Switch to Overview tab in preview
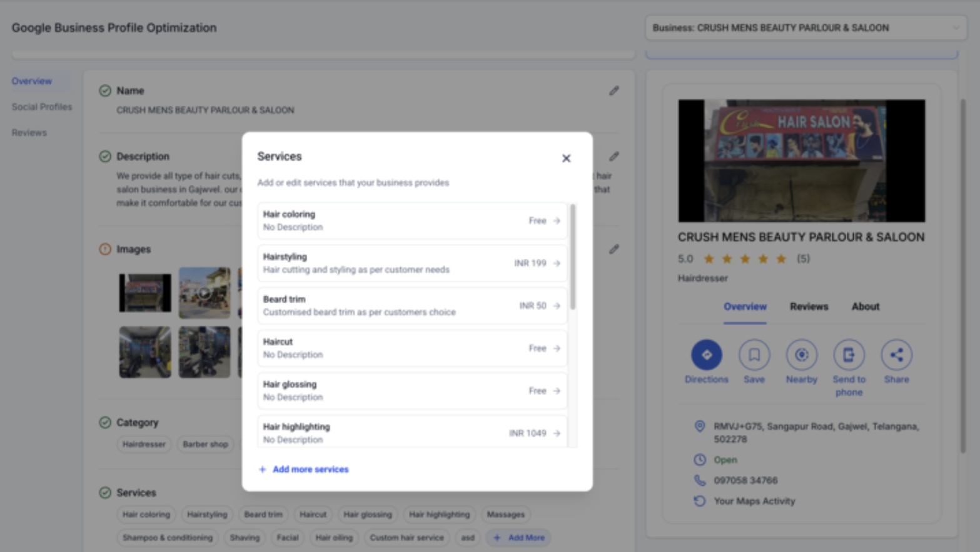The image size is (980, 552). click(x=745, y=307)
